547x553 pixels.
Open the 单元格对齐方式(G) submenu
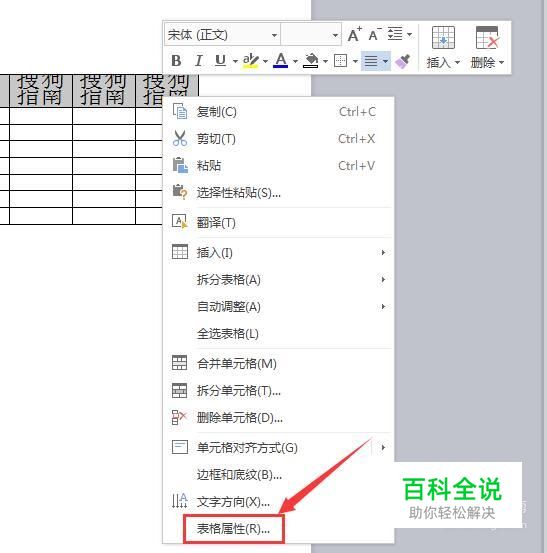[x=278, y=448]
